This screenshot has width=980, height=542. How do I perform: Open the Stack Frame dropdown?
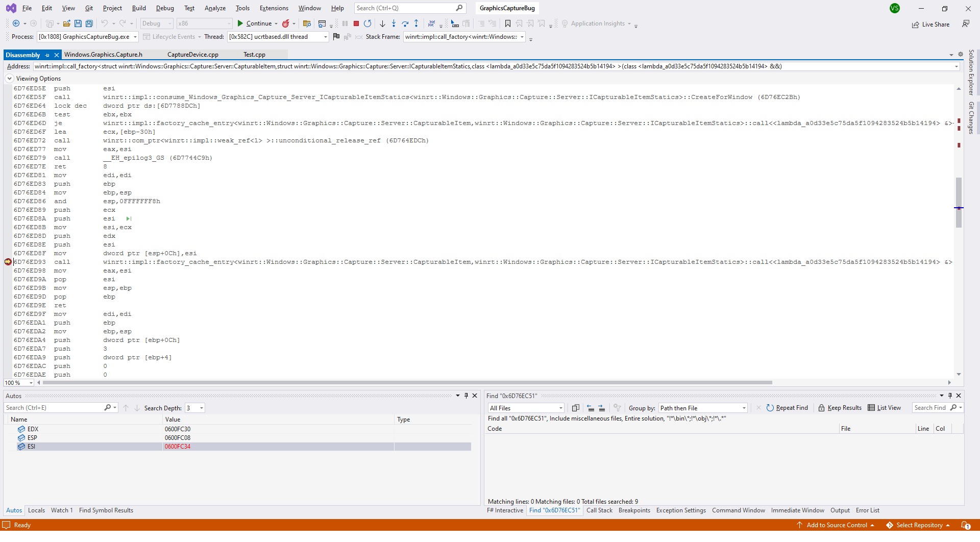(x=522, y=36)
